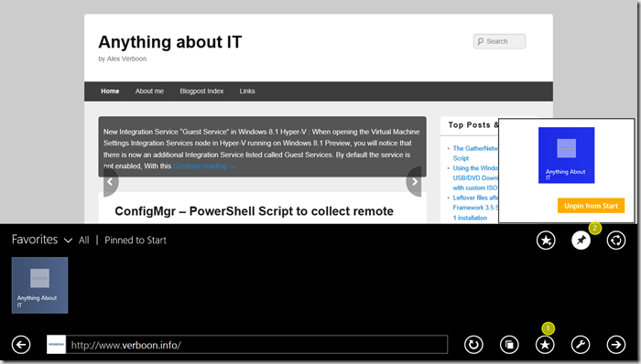Click the Unpin from Start button
The height and width of the screenshot is (364, 641).
[591, 206]
